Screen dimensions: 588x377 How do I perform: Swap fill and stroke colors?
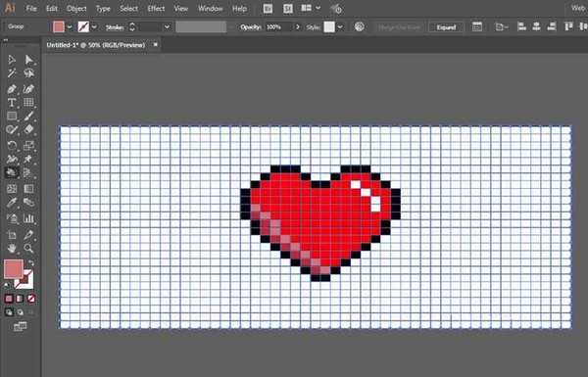(31, 262)
